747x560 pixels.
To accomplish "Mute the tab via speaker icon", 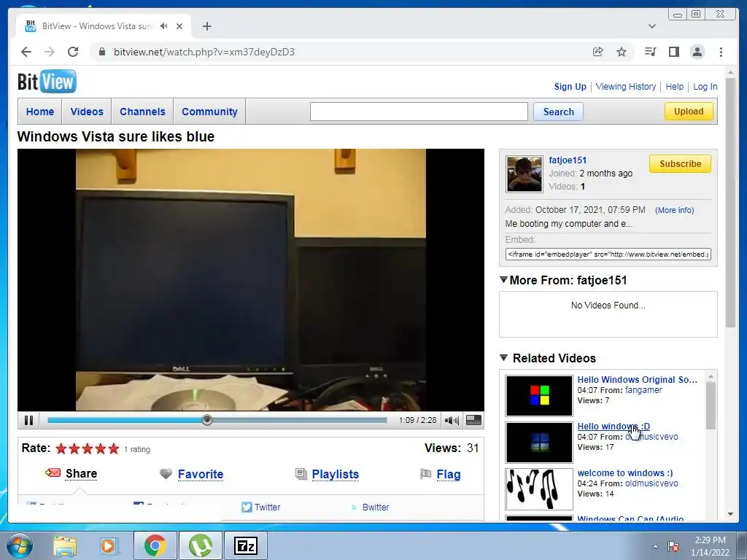I will pos(164,26).
